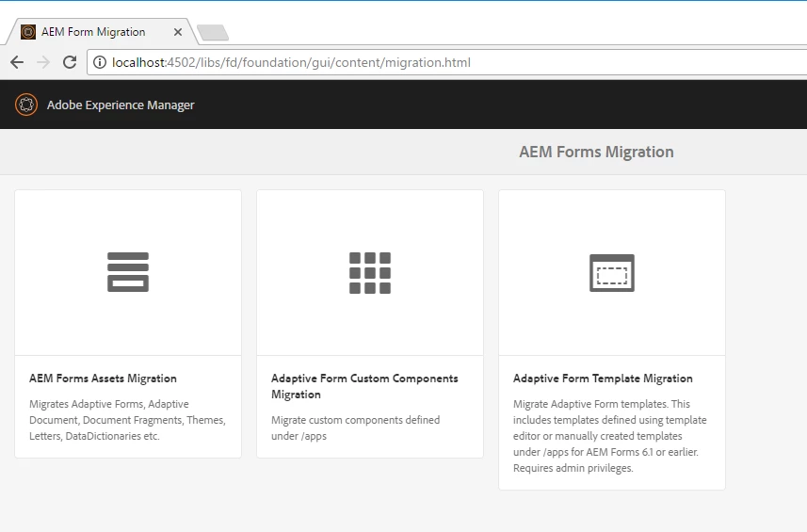Open the AEM Forms Assets Migration title

[103, 379]
